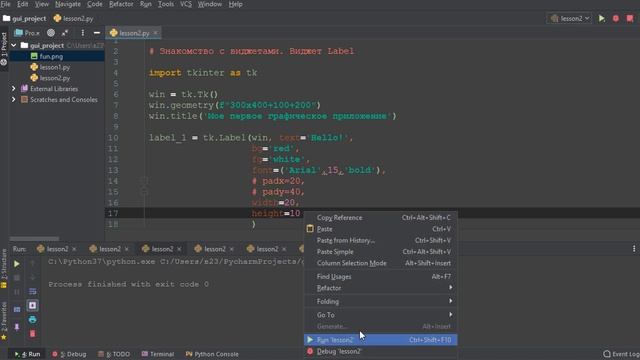
Task: Run lesson2 with the green toolbar play icon
Action: point(602,18)
